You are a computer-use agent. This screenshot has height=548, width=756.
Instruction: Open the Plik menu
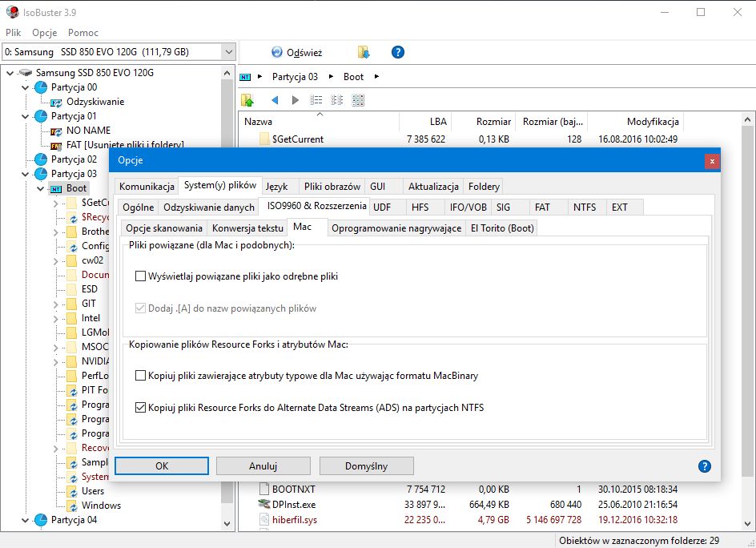(13, 32)
